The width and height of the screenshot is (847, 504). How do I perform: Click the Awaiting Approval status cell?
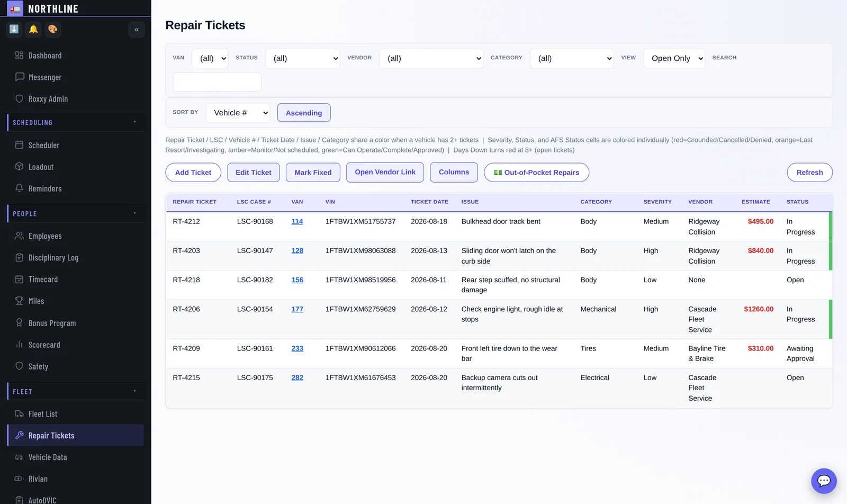(x=800, y=354)
